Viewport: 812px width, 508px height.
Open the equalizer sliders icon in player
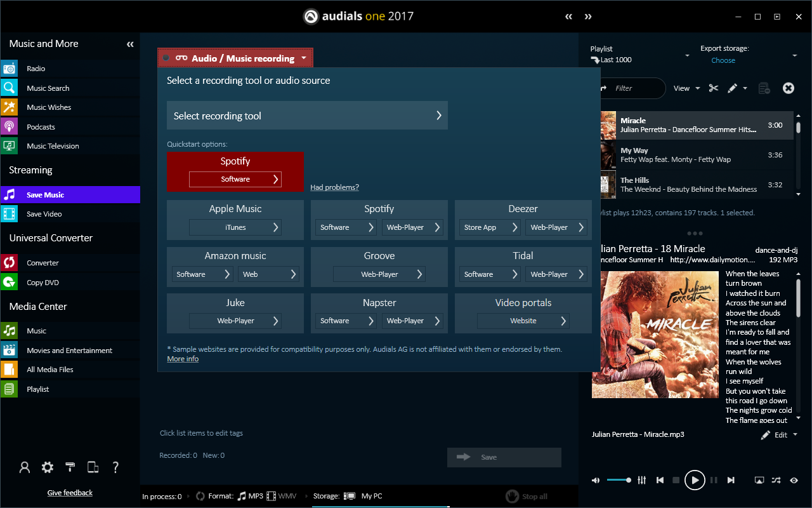pos(642,480)
